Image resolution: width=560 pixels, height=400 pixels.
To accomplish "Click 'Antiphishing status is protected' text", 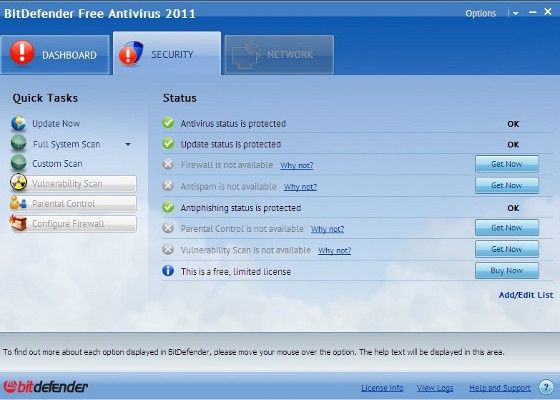I will click(x=241, y=208).
